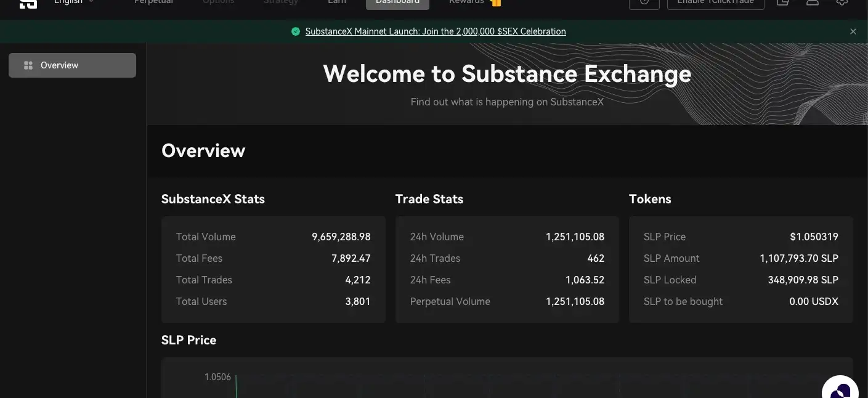The height and width of the screenshot is (398, 868).
Task: Click the green checkmark announcement icon
Action: coord(296,31)
